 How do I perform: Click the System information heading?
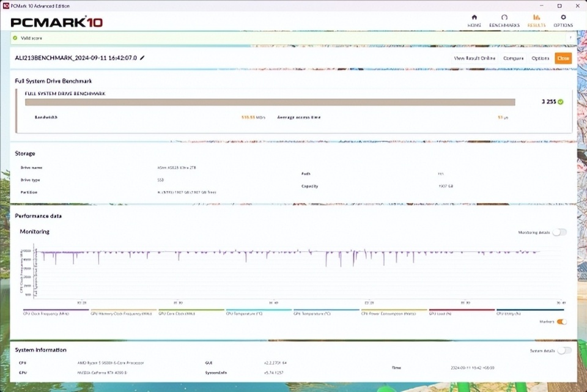(x=40, y=350)
